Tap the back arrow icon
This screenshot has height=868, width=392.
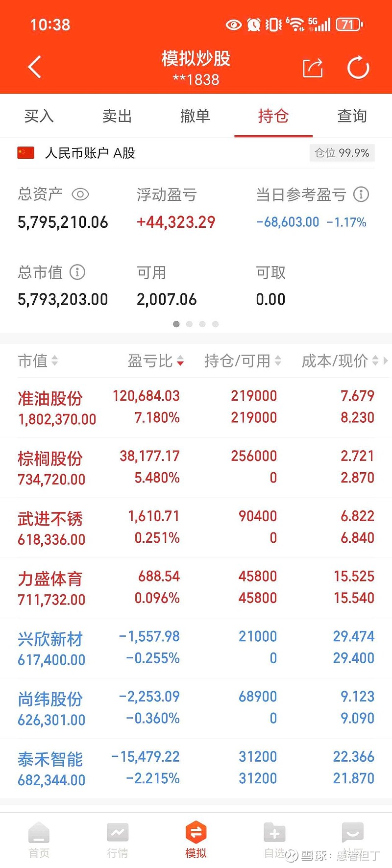click(x=35, y=67)
